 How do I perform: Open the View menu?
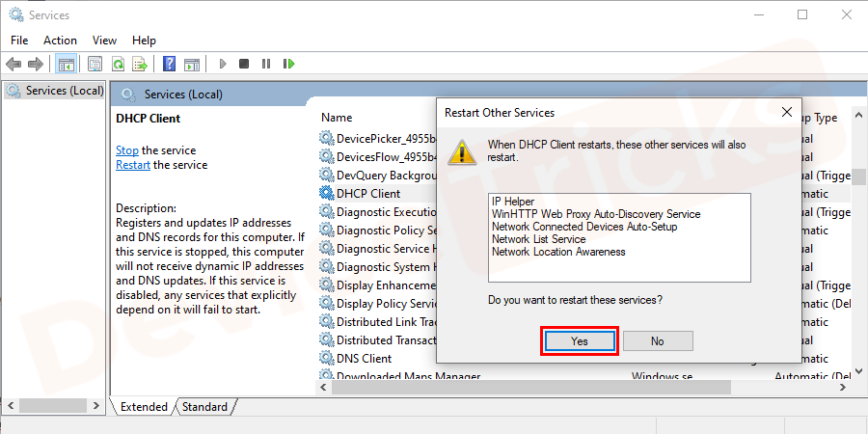pos(104,41)
